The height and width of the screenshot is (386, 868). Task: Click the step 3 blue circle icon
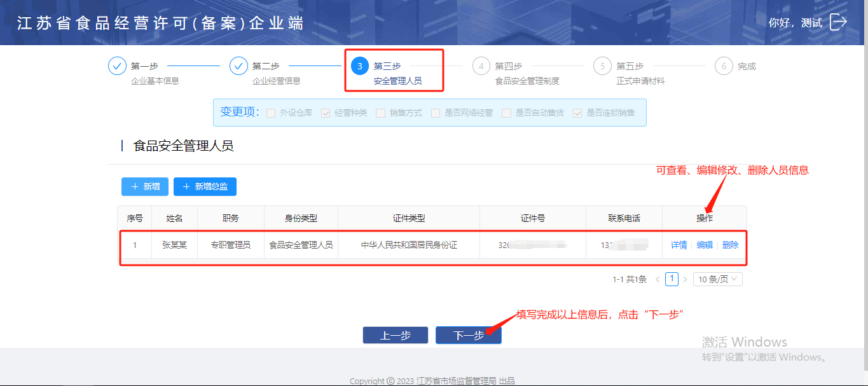click(360, 66)
